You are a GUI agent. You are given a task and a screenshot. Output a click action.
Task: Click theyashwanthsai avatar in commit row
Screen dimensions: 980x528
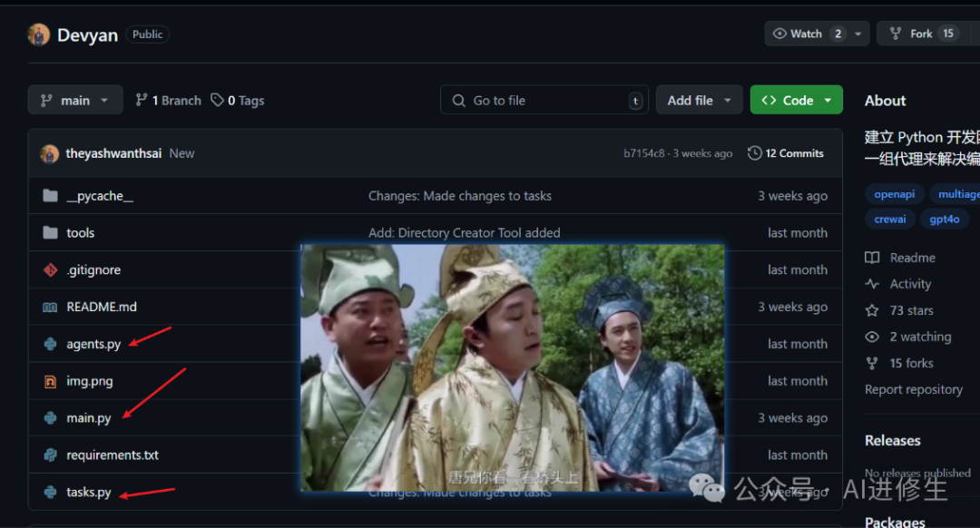click(49, 153)
